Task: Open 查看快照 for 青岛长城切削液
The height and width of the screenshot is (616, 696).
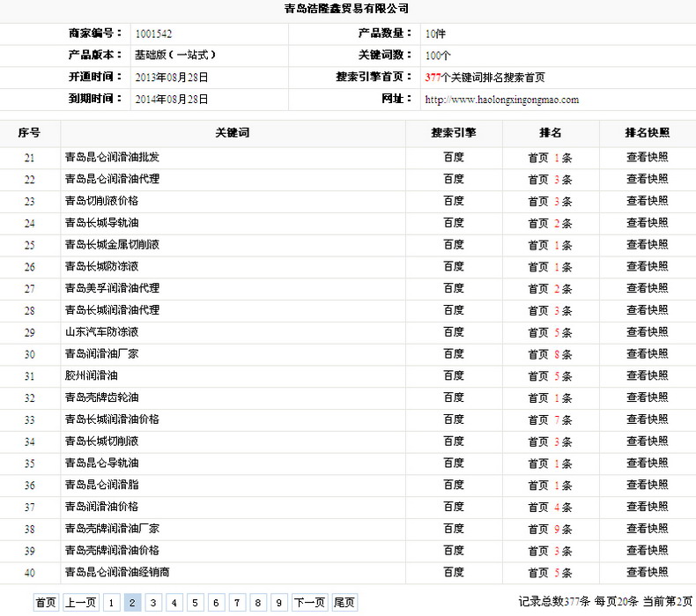Action: click(x=648, y=441)
